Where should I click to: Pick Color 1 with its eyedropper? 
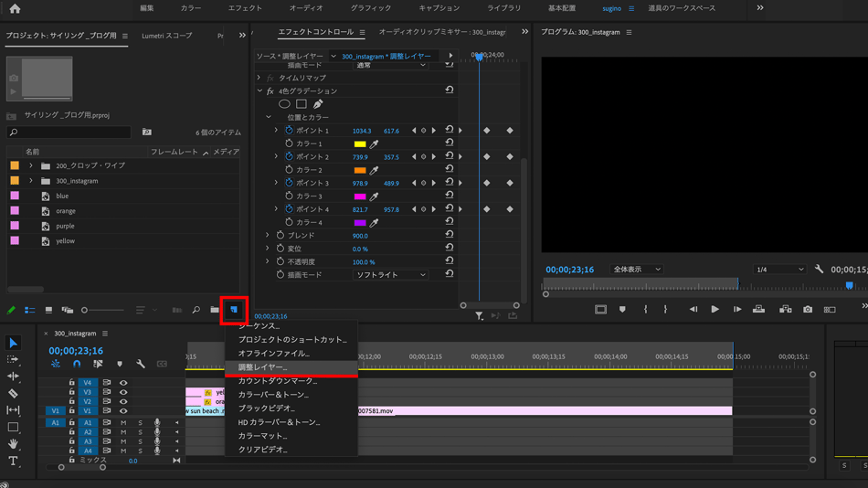(x=374, y=144)
